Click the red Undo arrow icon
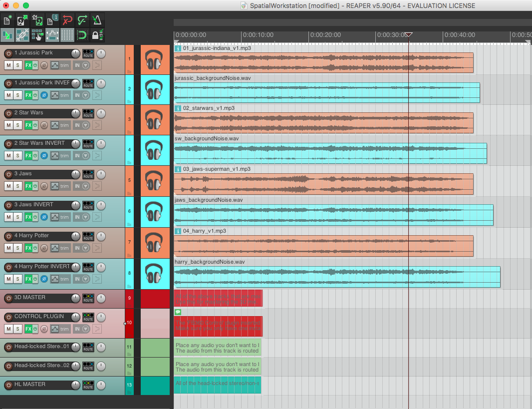532x409 pixels. 67,20
